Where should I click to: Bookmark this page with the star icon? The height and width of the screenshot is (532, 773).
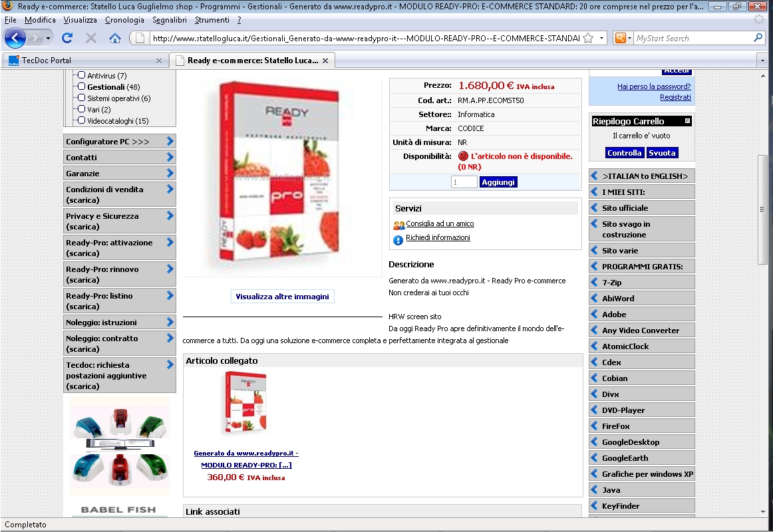click(588, 39)
